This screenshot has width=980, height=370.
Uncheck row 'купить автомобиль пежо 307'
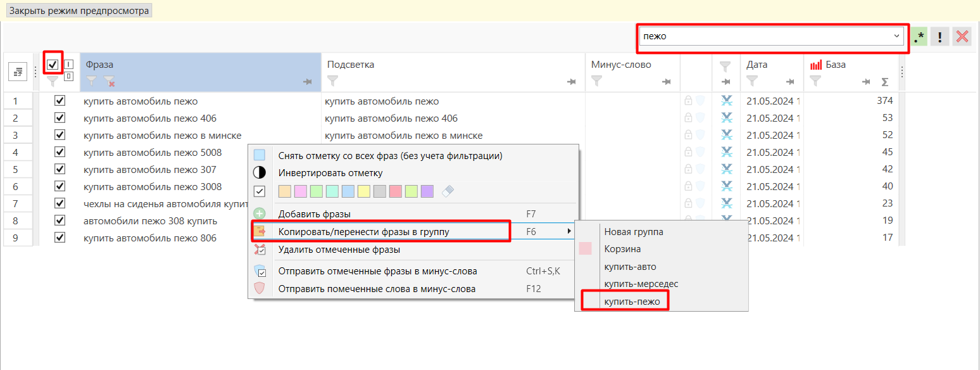click(x=60, y=169)
